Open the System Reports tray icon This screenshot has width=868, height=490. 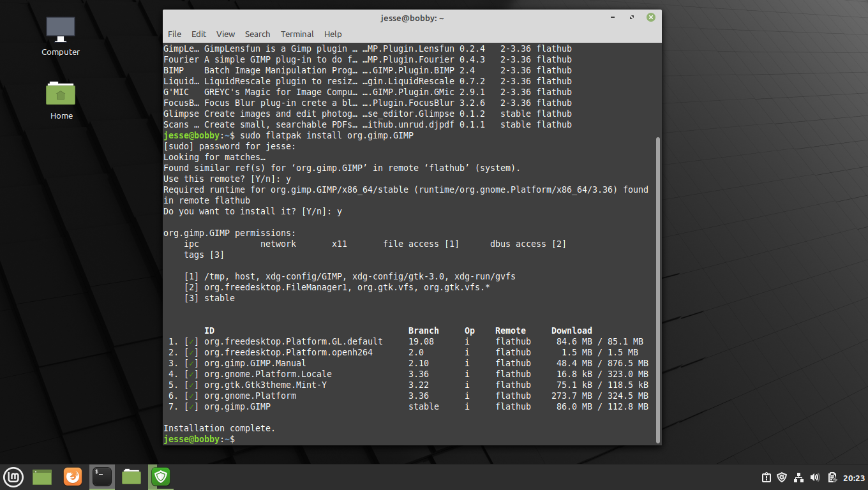[766, 477]
